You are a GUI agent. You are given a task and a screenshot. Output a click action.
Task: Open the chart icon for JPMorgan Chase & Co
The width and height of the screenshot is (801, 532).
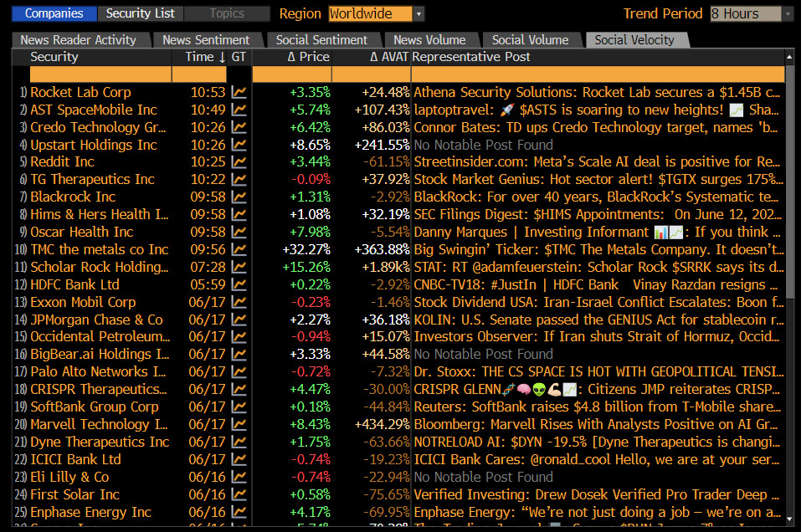coord(239,320)
